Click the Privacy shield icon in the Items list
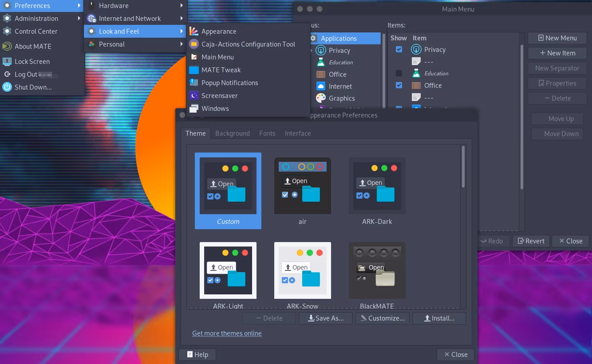 (x=416, y=50)
